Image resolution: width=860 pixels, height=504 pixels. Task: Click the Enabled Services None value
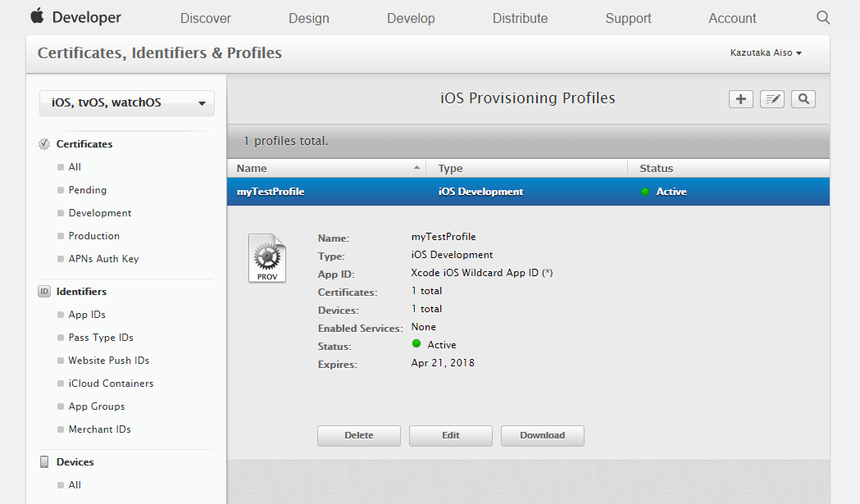click(423, 327)
